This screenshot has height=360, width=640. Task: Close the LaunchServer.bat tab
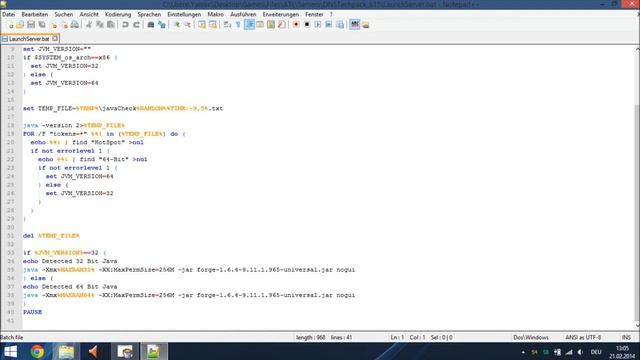pyautogui.click(x=55, y=39)
